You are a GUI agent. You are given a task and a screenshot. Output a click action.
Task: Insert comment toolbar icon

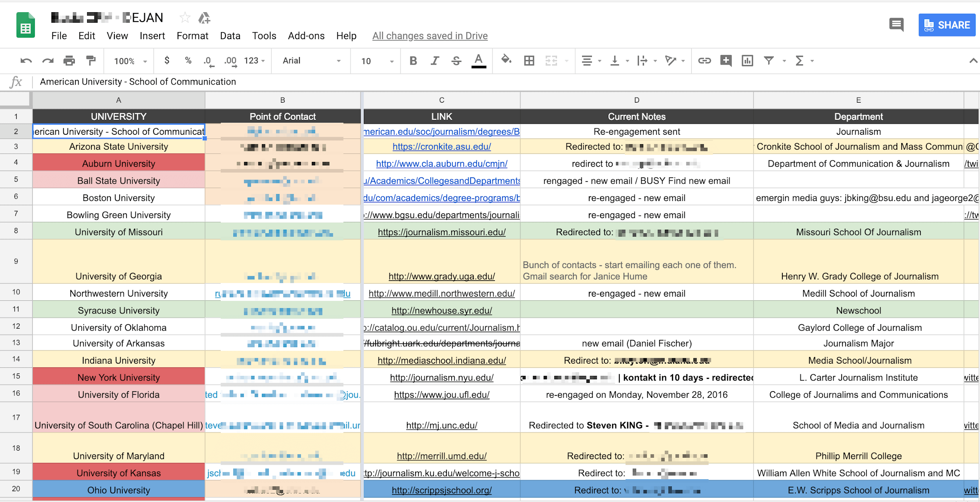point(726,61)
